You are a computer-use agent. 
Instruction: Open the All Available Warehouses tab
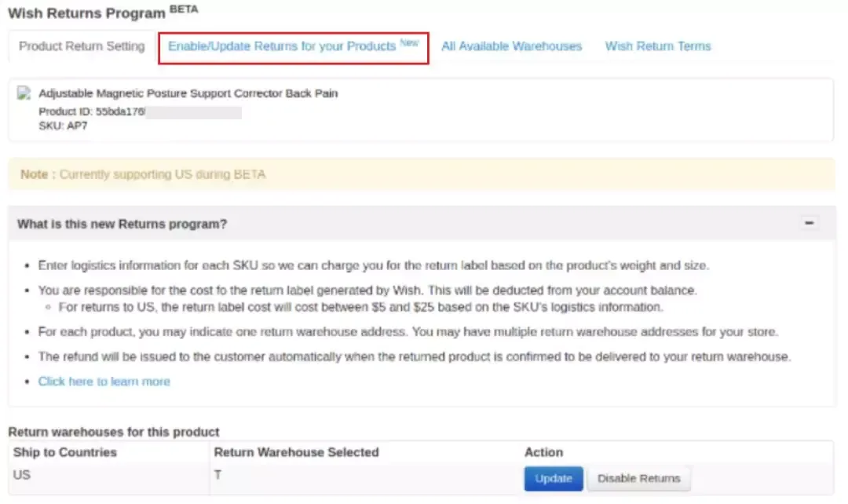pyautogui.click(x=511, y=46)
